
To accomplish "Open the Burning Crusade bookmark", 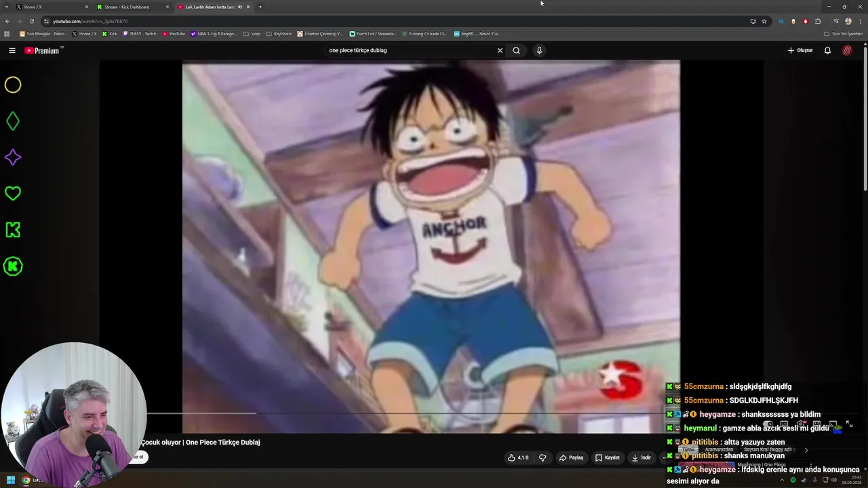I will [425, 33].
